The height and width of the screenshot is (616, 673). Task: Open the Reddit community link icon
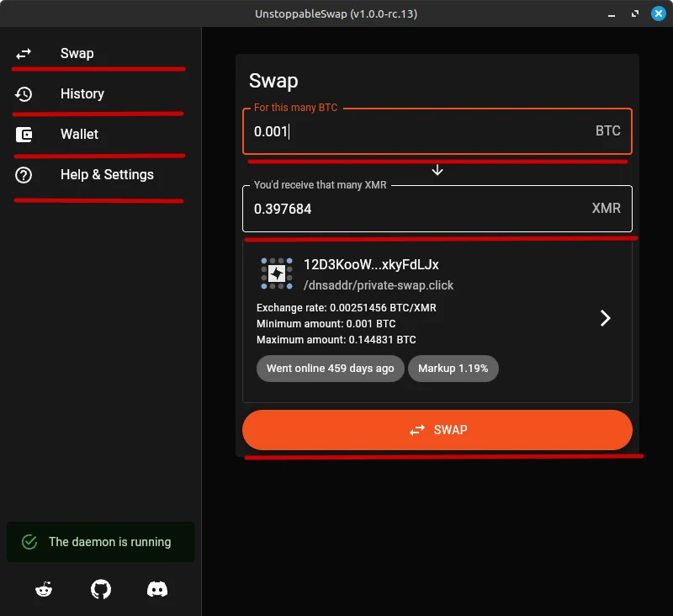[x=44, y=589]
